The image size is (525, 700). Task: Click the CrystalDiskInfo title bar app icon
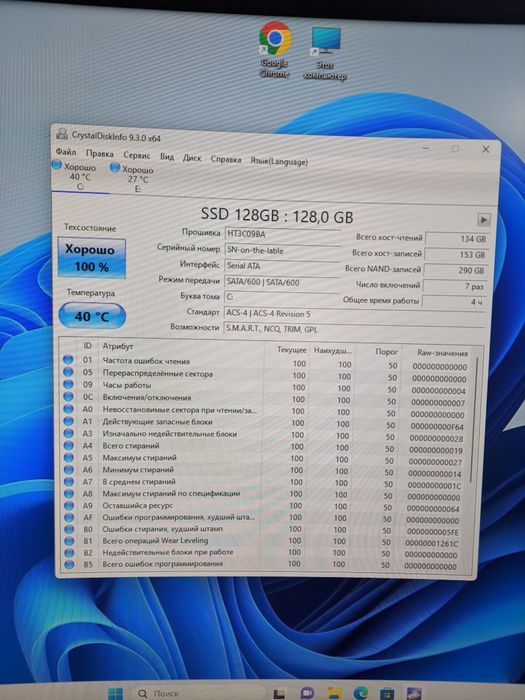click(62, 133)
